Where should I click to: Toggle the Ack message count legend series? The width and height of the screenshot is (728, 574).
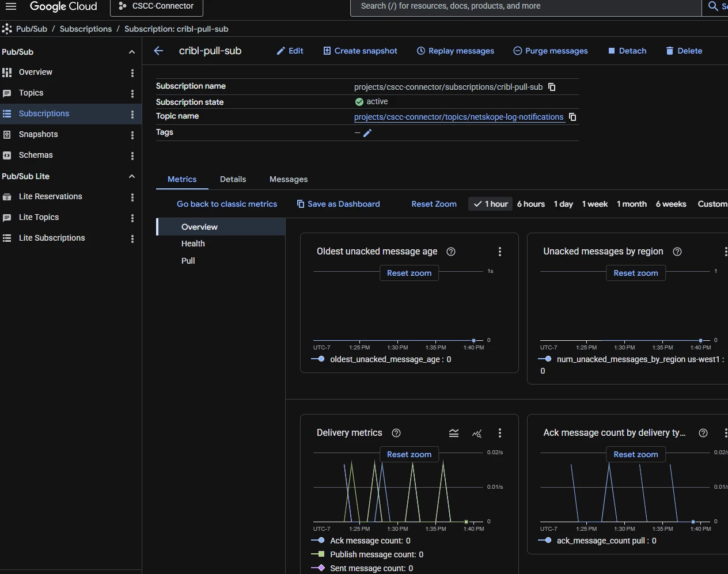click(x=361, y=541)
